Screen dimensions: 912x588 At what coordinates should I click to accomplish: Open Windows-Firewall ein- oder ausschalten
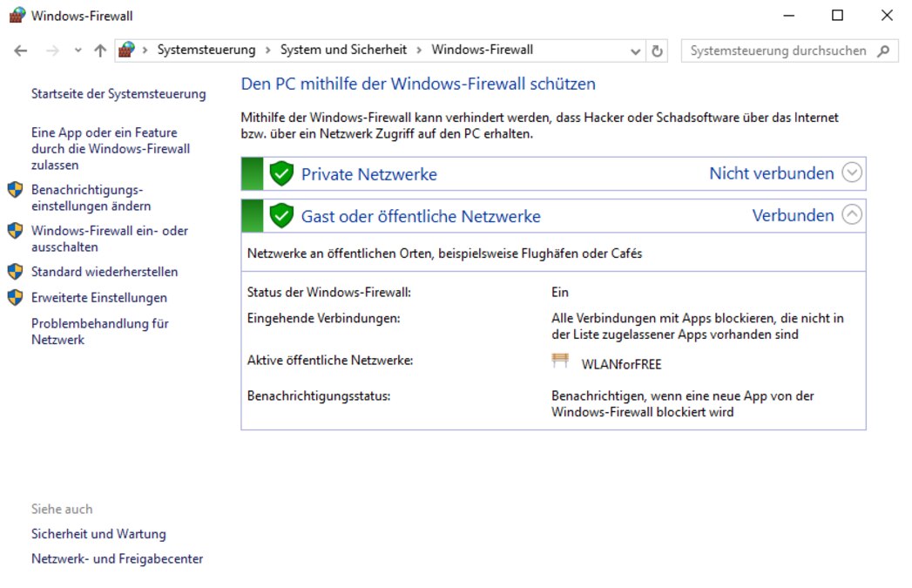tap(110, 239)
